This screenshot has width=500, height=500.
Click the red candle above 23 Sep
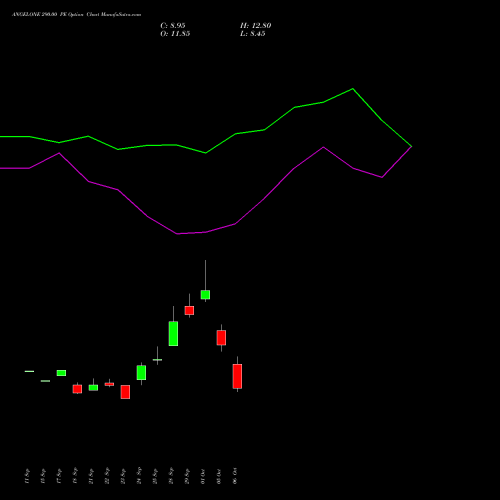coord(125,392)
